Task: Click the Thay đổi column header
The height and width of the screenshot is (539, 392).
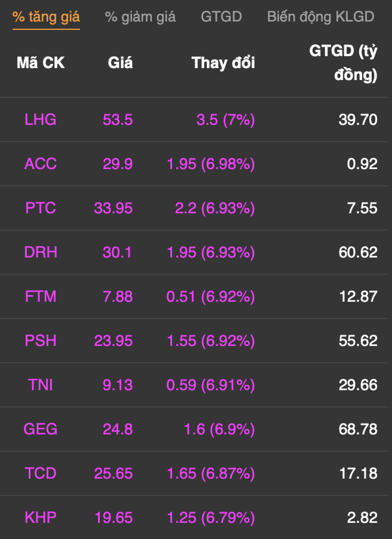Action: point(223,63)
